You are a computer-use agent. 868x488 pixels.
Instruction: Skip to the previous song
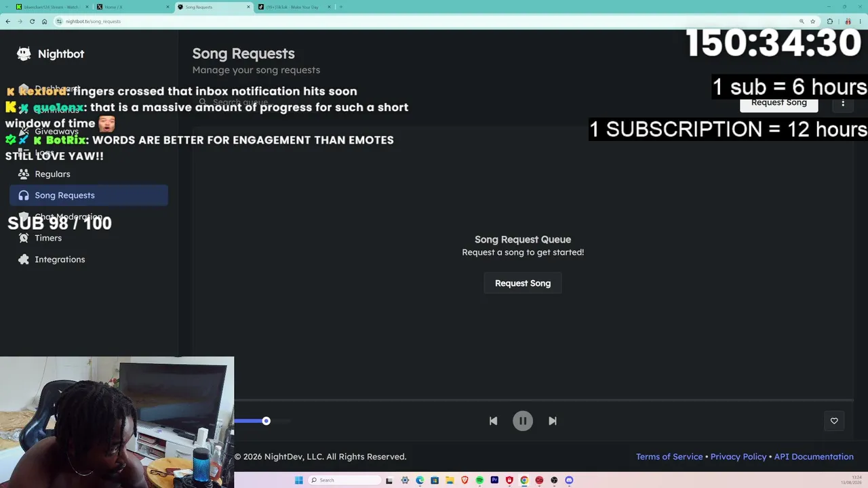(493, 421)
